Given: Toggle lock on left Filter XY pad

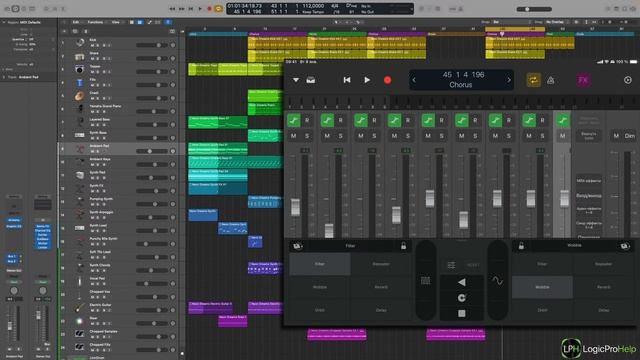Looking at the screenshot, I should [x=403, y=246].
